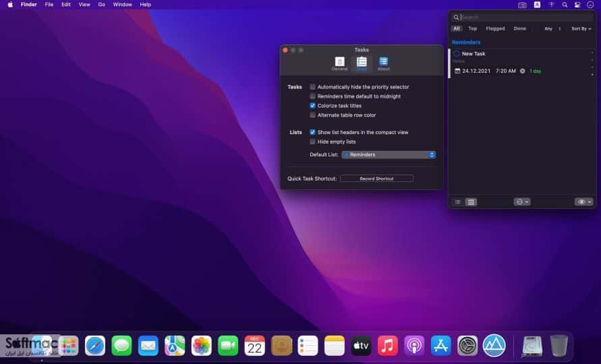
Task: Click the Record Shortcut button
Action: point(377,179)
